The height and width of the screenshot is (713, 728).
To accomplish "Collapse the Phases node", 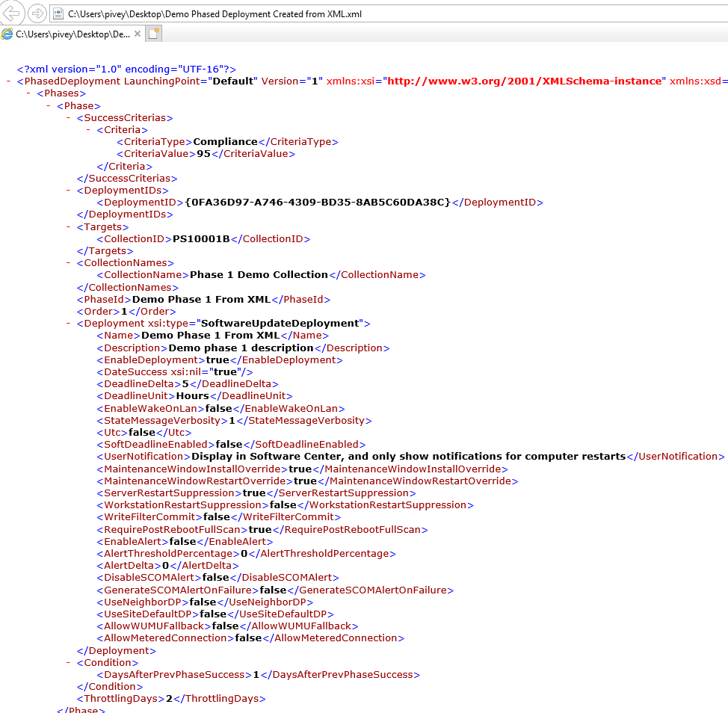I will tap(28, 93).
